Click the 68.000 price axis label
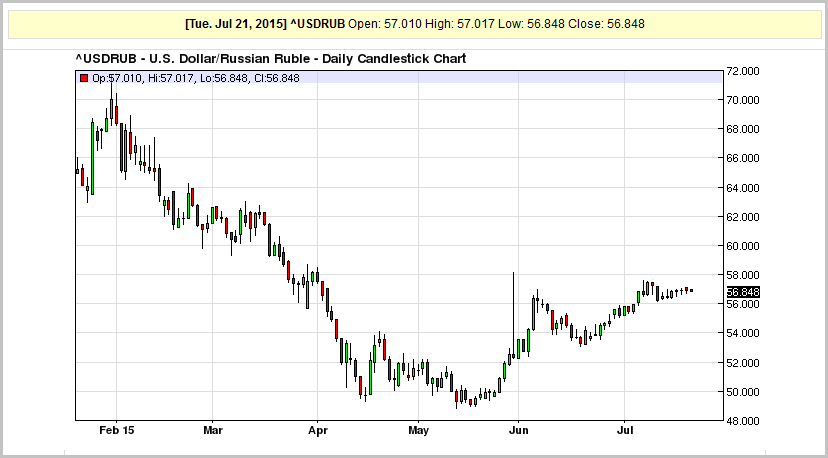Screen dimensions: 828x458 coord(743,129)
